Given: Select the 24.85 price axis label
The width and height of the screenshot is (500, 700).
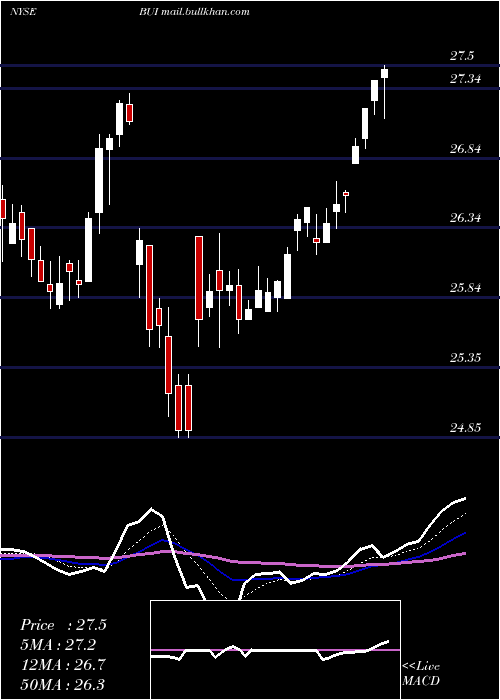Looking at the screenshot, I should [465, 428].
